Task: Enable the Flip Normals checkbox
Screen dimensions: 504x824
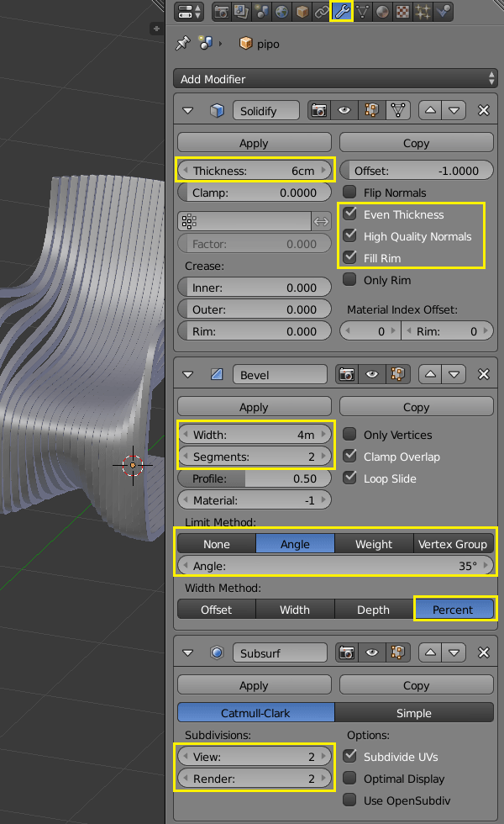Action: point(349,193)
